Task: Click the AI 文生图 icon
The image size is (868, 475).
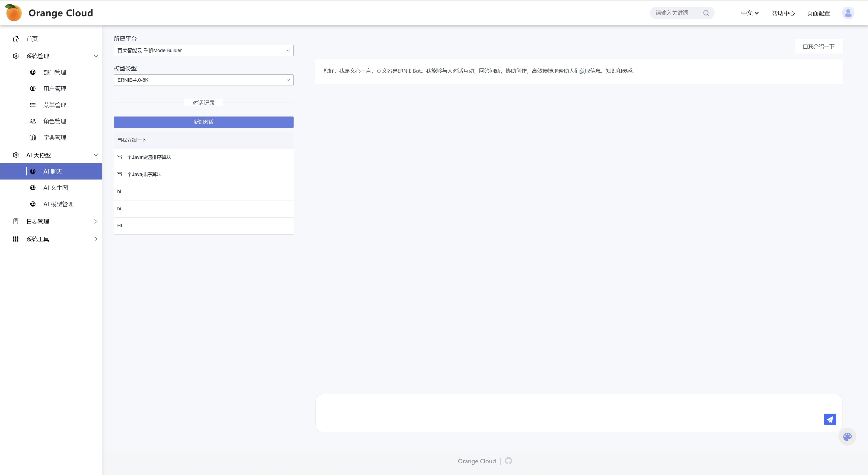Action: (x=33, y=188)
